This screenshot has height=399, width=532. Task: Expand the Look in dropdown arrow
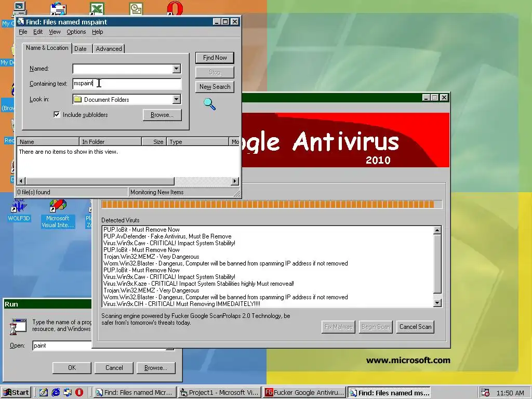(177, 99)
